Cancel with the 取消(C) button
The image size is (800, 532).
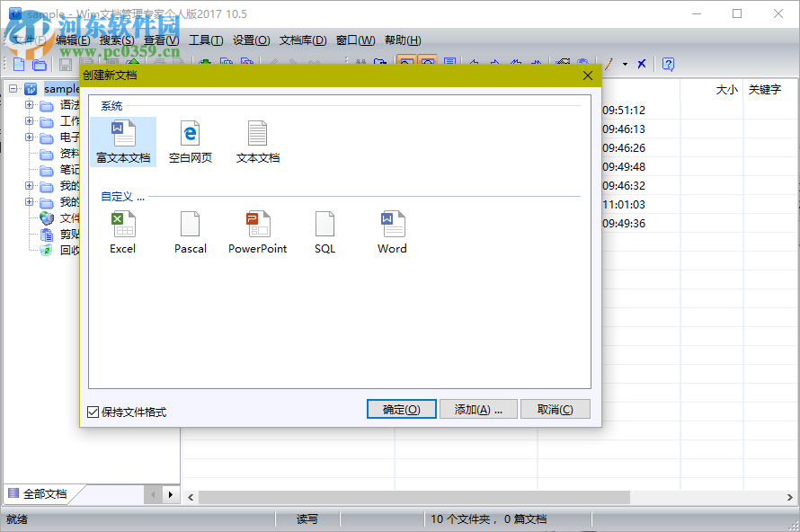click(x=556, y=409)
